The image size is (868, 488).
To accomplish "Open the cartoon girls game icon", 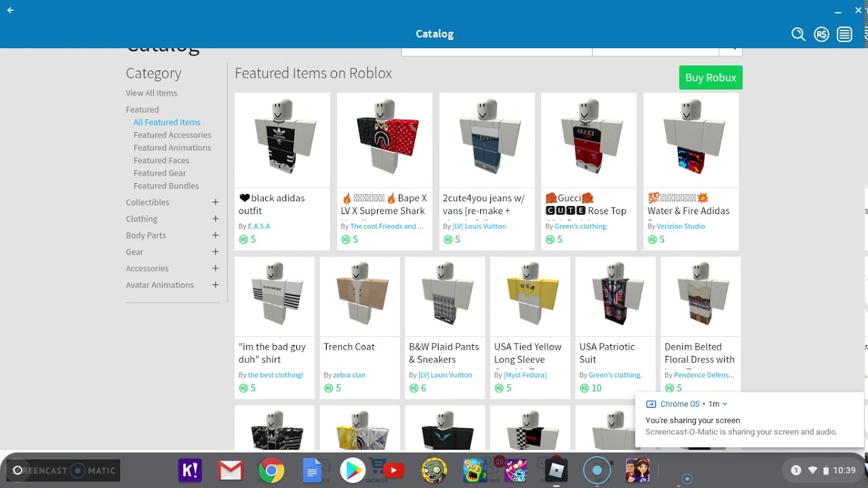I will point(637,470).
